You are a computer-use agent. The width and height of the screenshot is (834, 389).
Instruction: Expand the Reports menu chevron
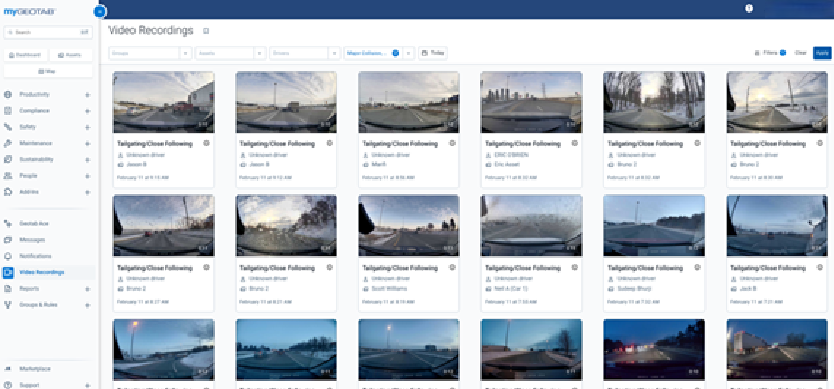(x=87, y=289)
